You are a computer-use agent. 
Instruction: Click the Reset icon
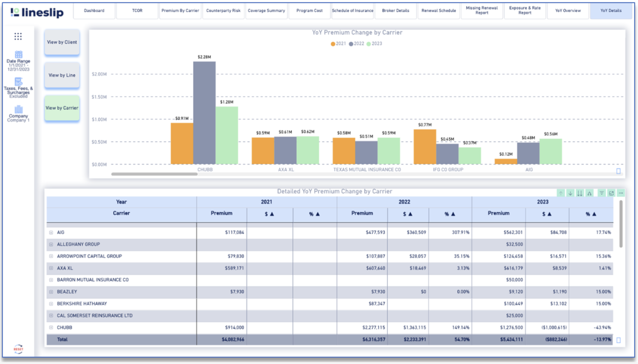[x=18, y=349]
